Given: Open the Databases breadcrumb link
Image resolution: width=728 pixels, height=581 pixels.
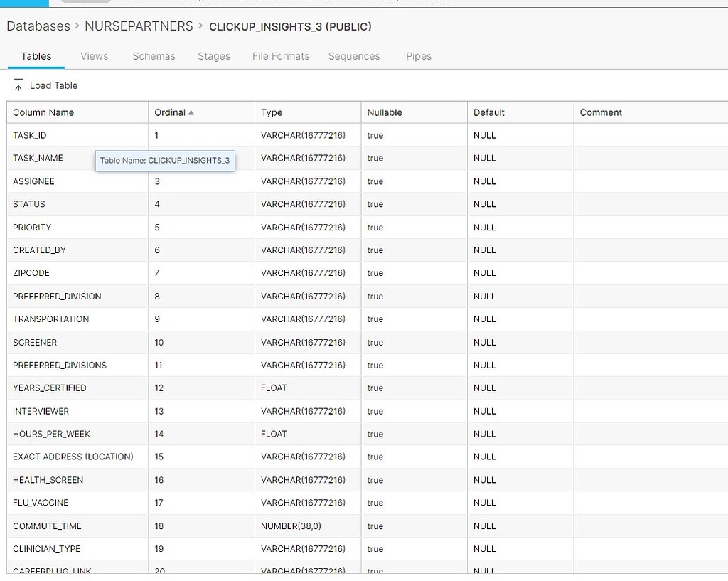Looking at the screenshot, I should 38,26.
